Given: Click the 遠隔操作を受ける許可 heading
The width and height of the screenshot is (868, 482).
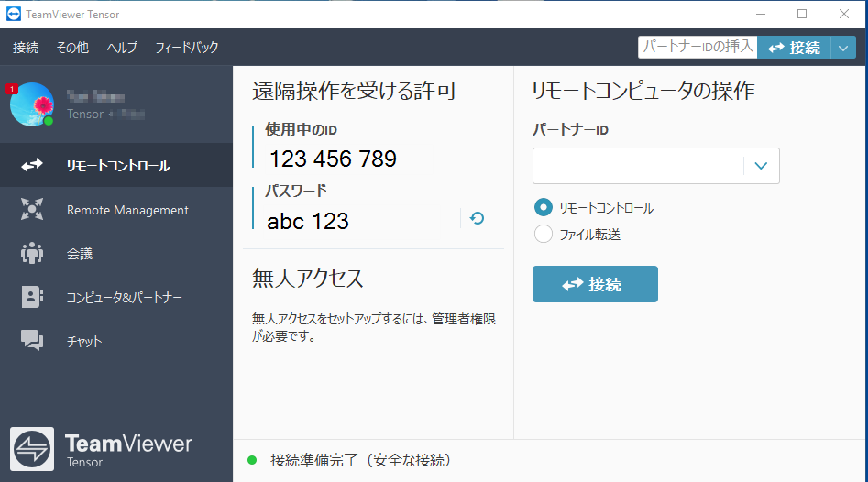Looking at the screenshot, I should pos(355,91).
